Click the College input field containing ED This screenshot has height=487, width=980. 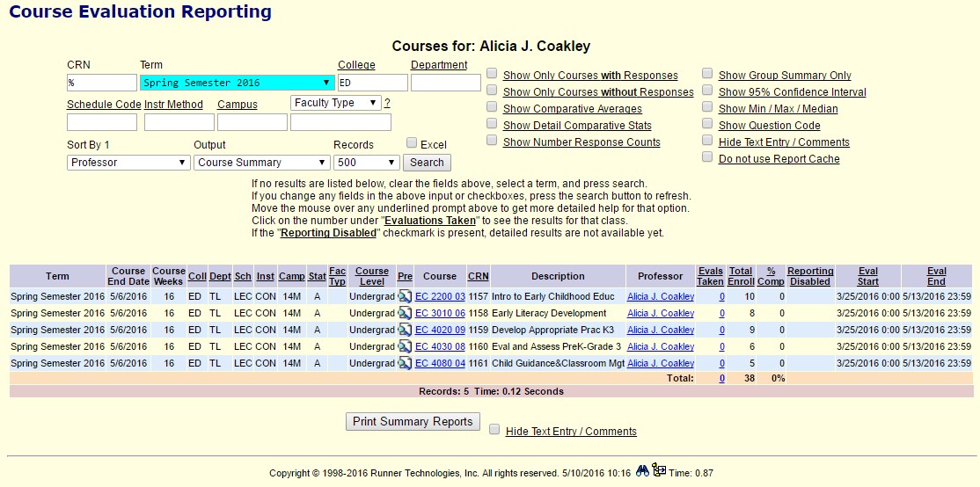pyautogui.click(x=372, y=83)
